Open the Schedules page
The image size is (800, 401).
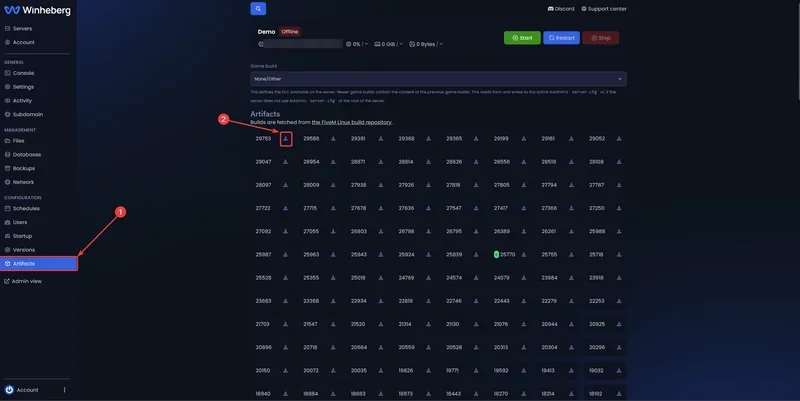(22, 209)
